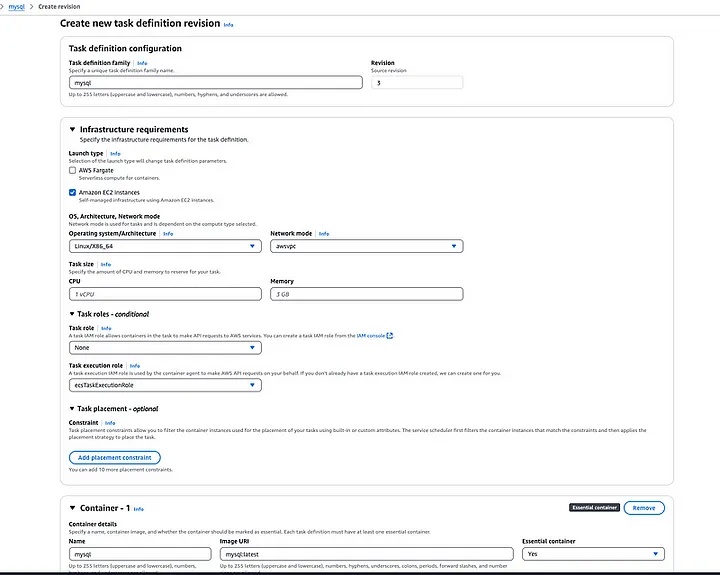
Task: Click the Essential container badge
Action: pyautogui.click(x=594, y=507)
